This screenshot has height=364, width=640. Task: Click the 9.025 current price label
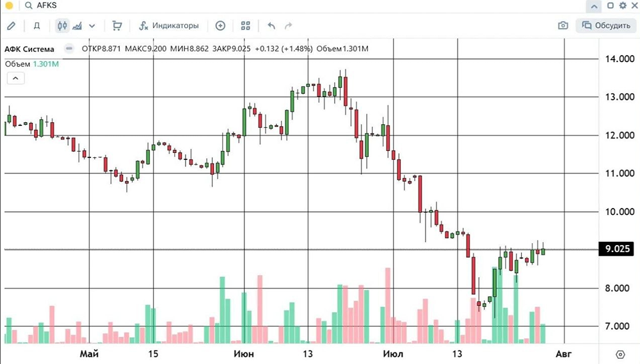coord(616,249)
